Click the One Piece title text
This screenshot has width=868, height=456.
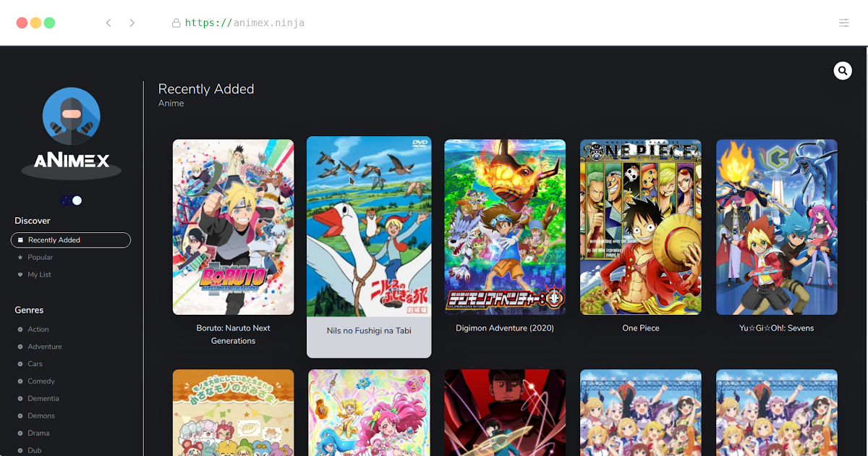click(641, 328)
